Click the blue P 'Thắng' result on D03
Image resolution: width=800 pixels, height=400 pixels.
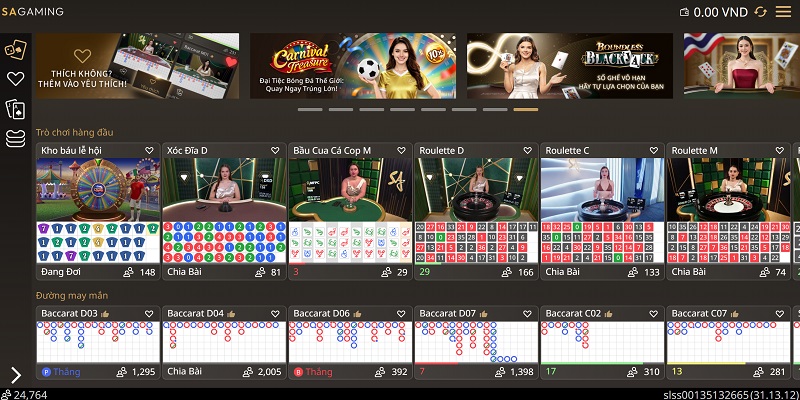(61, 372)
